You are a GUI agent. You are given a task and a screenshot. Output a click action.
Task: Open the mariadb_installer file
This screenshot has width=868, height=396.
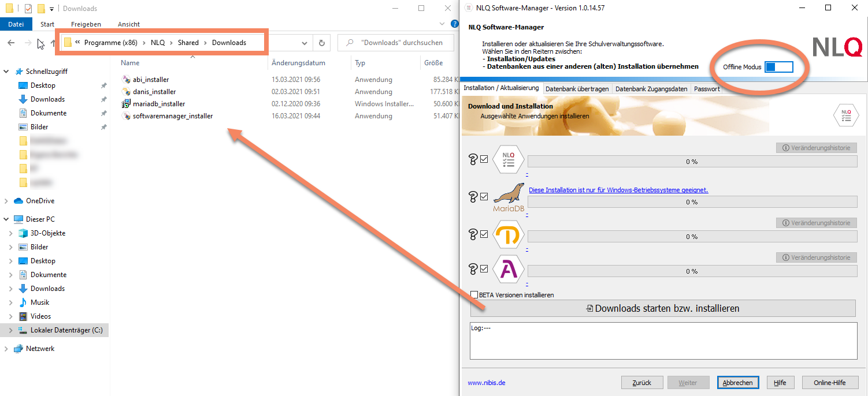[159, 104]
